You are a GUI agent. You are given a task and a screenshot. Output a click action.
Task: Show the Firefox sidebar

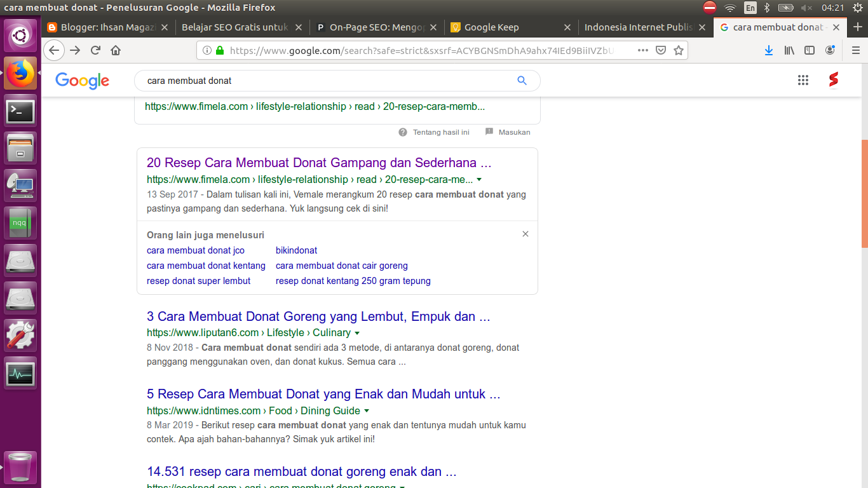pos(810,50)
